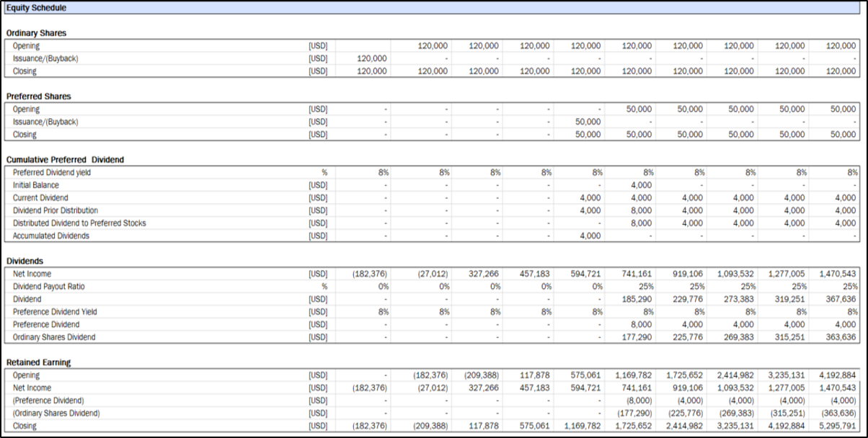Viewport: 868px width, 438px height.
Task: Click the Accumulated Dividends row label
Action: point(51,236)
